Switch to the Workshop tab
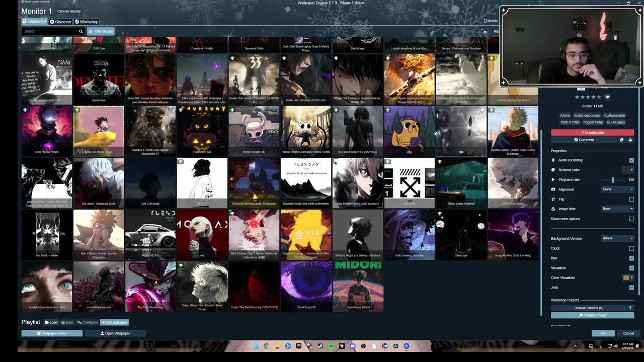 click(x=87, y=22)
